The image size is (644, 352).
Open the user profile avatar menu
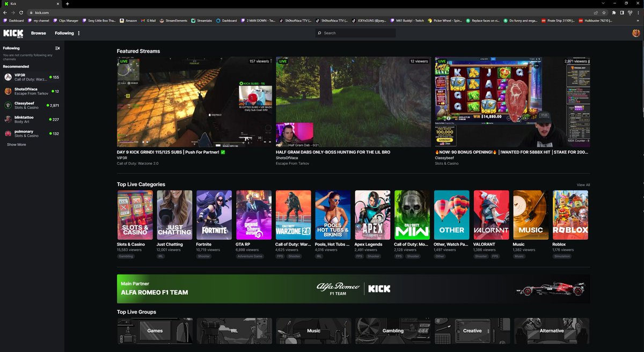coord(636,33)
